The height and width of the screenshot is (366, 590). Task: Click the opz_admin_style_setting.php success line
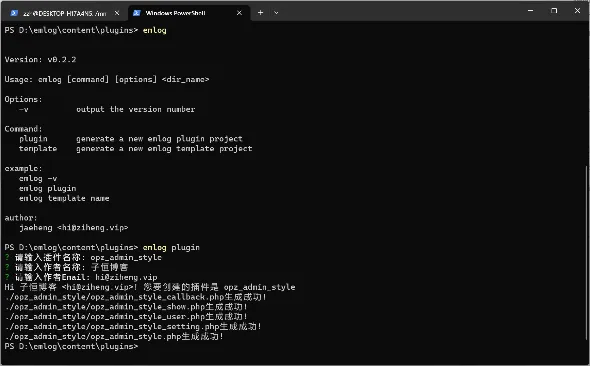133,326
